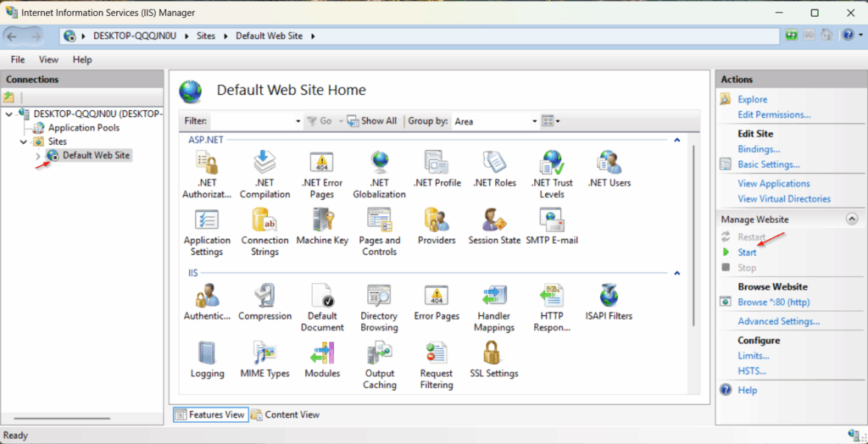The width and height of the screenshot is (868, 444).
Task: Open the Output Caching feature
Action: pyautogui.click(x=379, y=365)
